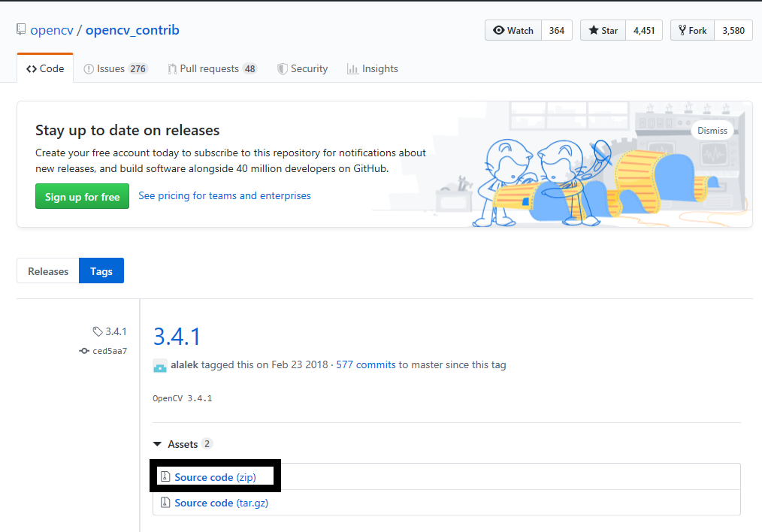Click the Issues count badge 276

coord(138,69)
